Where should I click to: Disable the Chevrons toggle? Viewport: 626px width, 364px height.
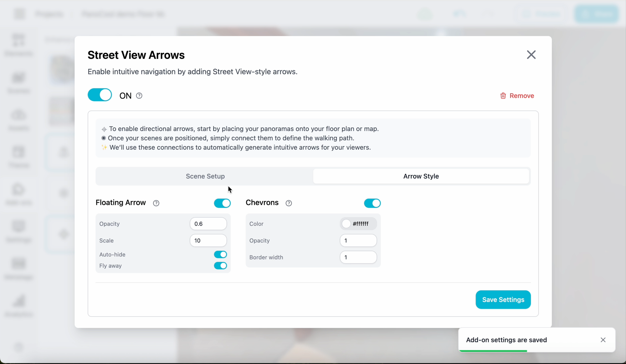click(x=372, y=203)
